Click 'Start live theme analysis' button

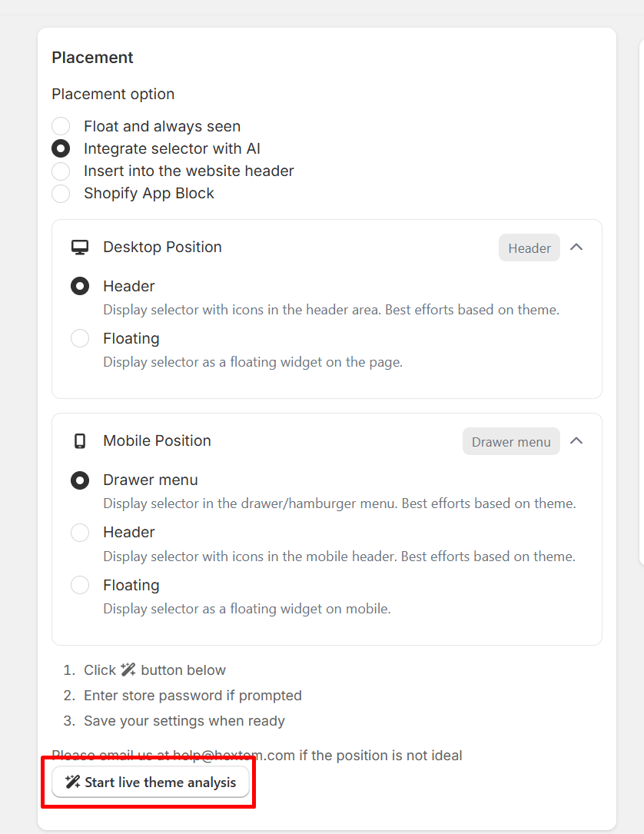tap(151, 782)
